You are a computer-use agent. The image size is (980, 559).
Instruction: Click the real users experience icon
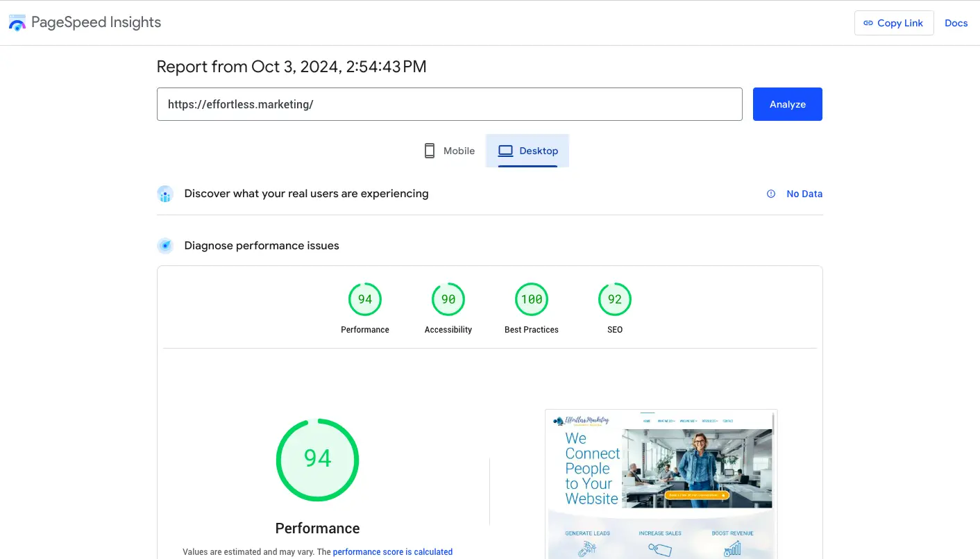click(x=164, y=194)
